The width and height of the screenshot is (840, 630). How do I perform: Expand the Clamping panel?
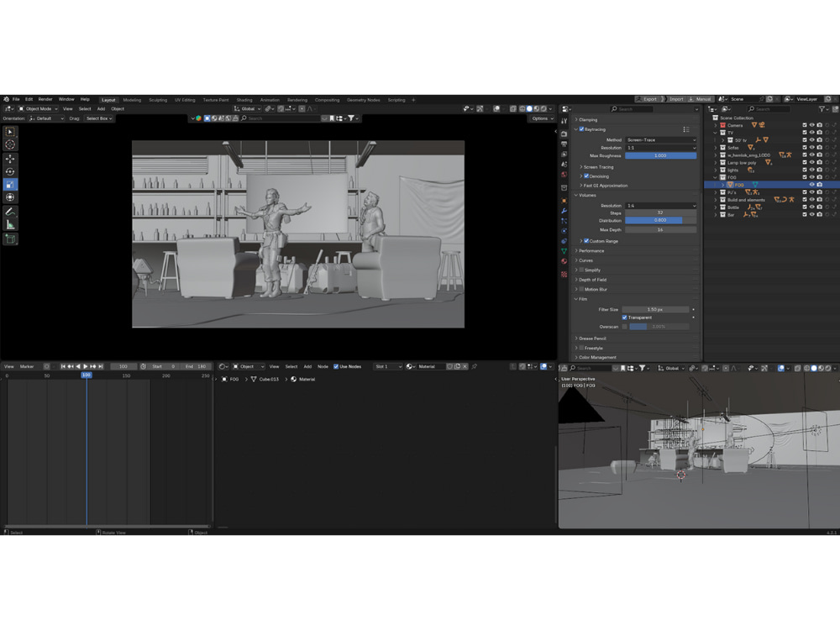588,120
